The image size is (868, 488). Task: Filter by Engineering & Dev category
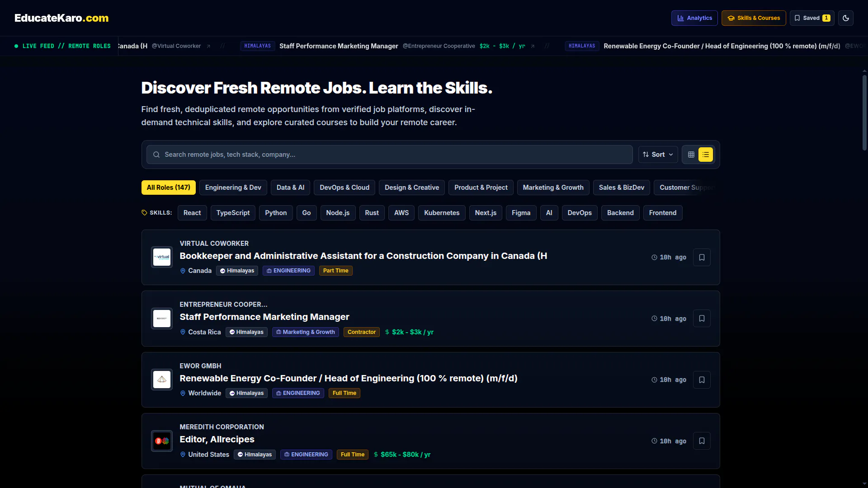coord(233,188)
